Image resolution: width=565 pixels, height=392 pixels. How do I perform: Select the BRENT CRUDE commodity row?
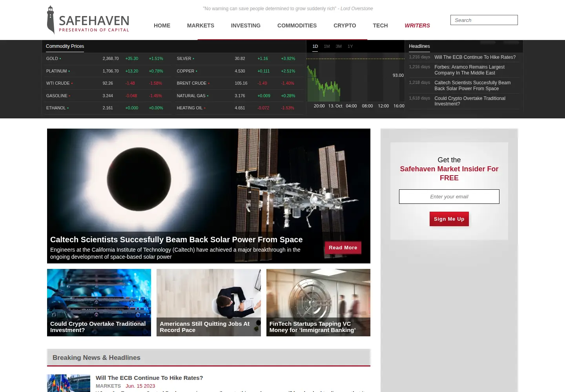click(x=239, y=83)
